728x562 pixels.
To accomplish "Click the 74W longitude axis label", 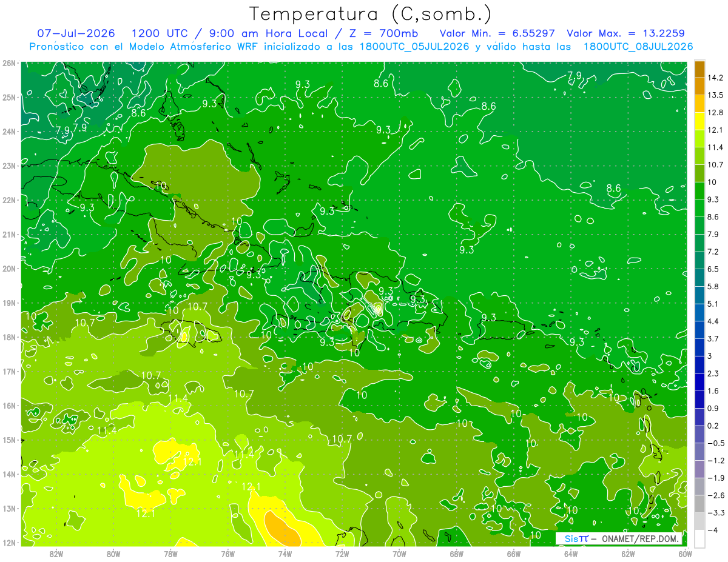I will click(x=285, y=553).
